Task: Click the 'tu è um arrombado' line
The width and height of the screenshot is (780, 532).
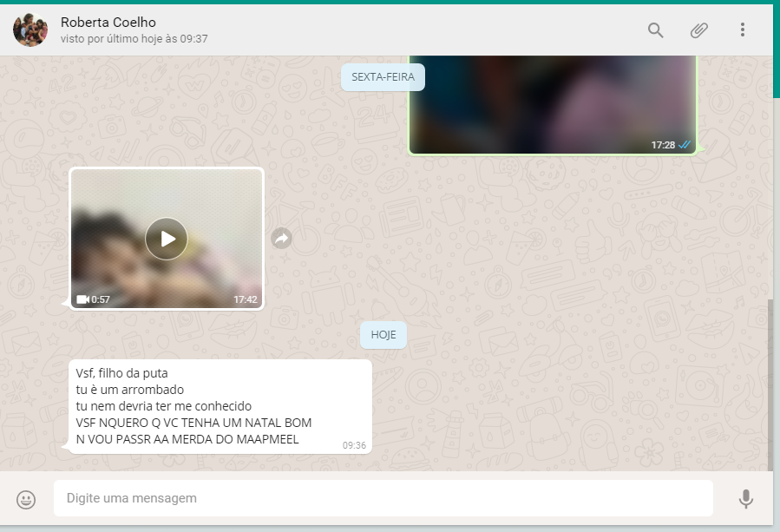Action: click(130, 390)
